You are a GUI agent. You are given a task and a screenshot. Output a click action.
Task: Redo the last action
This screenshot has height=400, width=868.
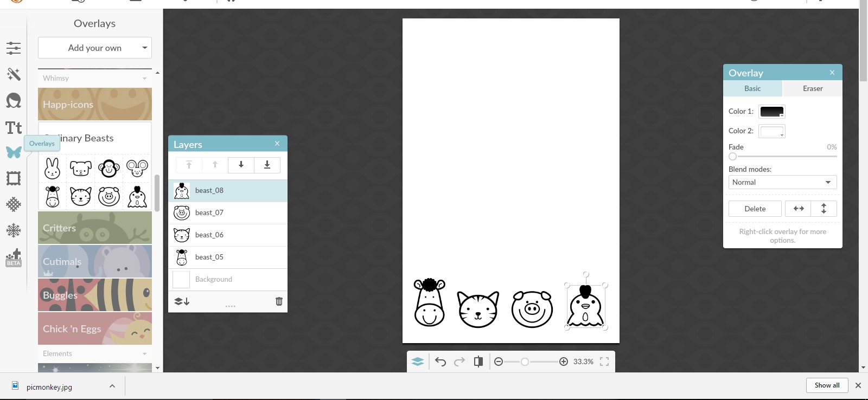pos(459,362)
